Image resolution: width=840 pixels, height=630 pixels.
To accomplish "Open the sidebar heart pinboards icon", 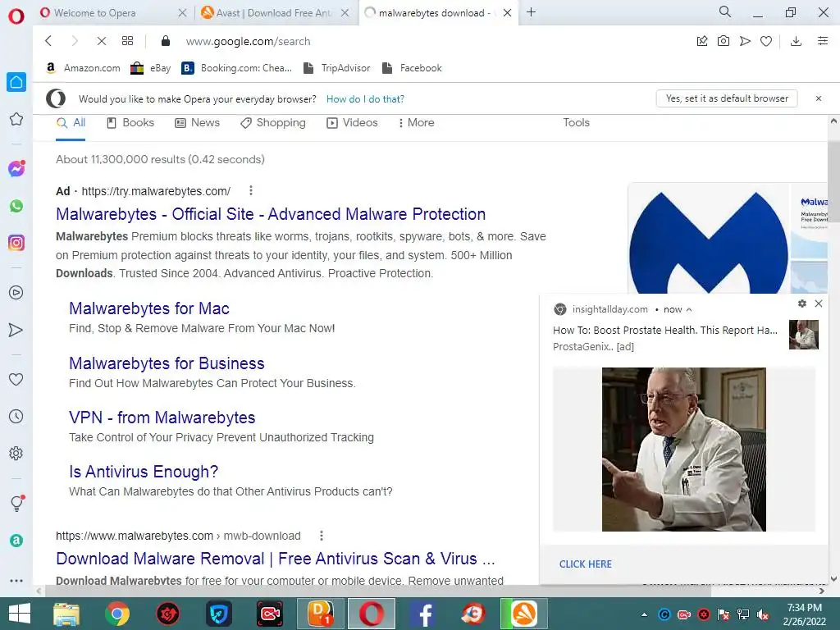I will click(x=16, y=379).
